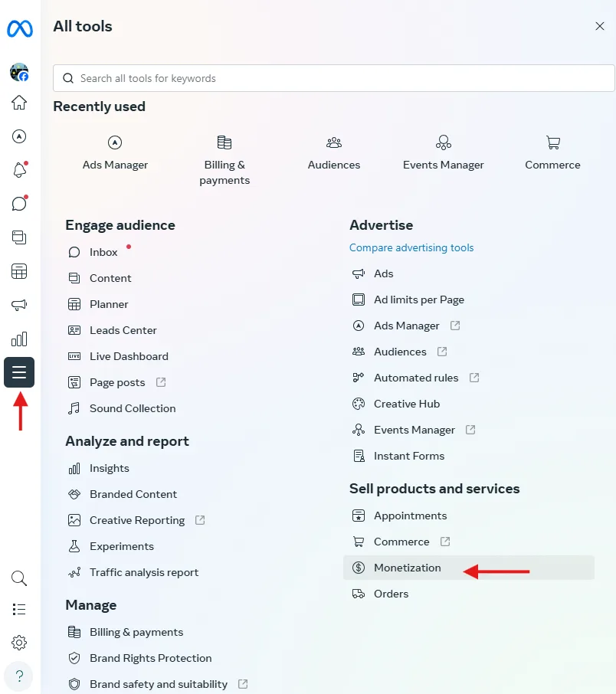Image resolution: width=616 pixels, height=694 pixels.
Task: Open Home icon in left sidebar
Action: pos(19,103)
